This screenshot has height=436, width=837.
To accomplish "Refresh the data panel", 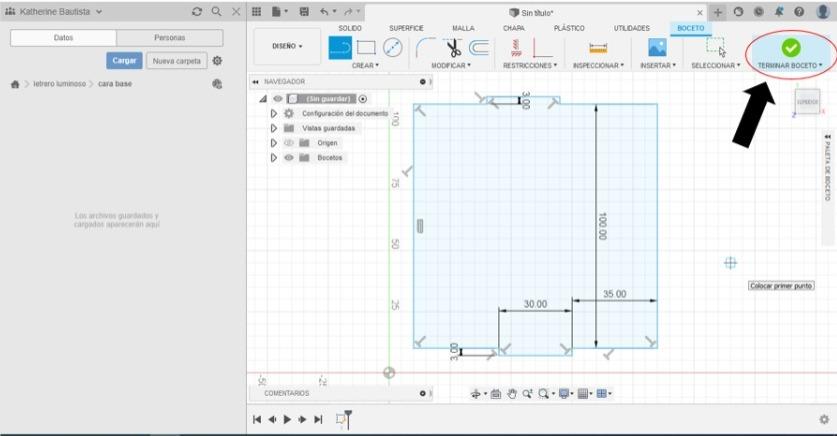I will [197, 11].
